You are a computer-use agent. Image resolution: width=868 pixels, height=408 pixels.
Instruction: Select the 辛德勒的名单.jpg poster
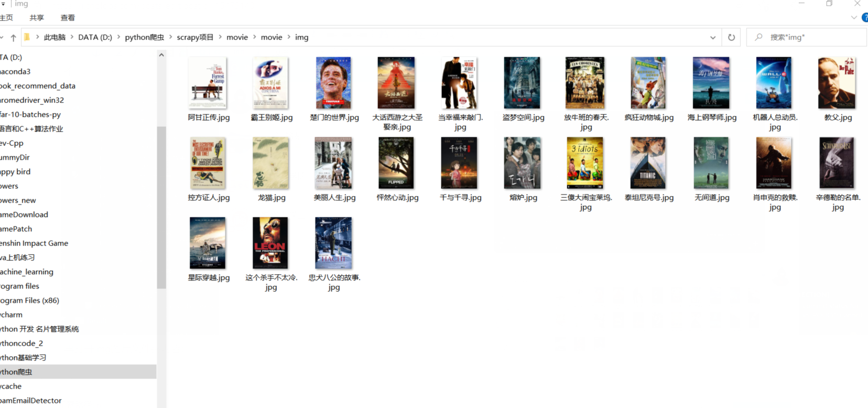pyautogui.click(x=837, y=163)
